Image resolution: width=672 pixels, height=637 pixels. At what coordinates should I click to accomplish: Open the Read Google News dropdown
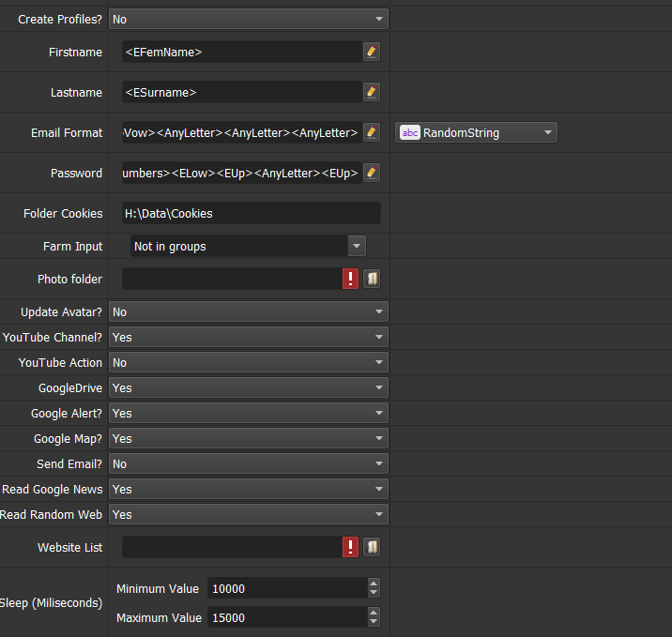(249, 489)
